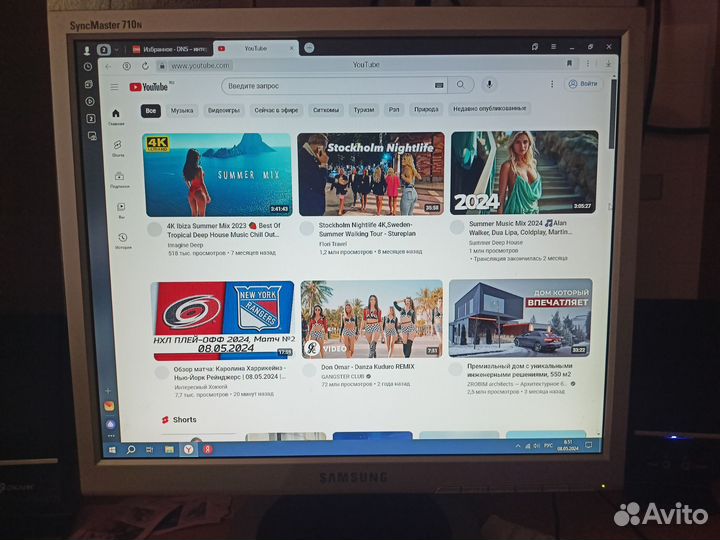Select the Все filter chip
Image resolution: width=720 pixels, height=540 pixels.
pyautogui.click(x=151, y=111)
